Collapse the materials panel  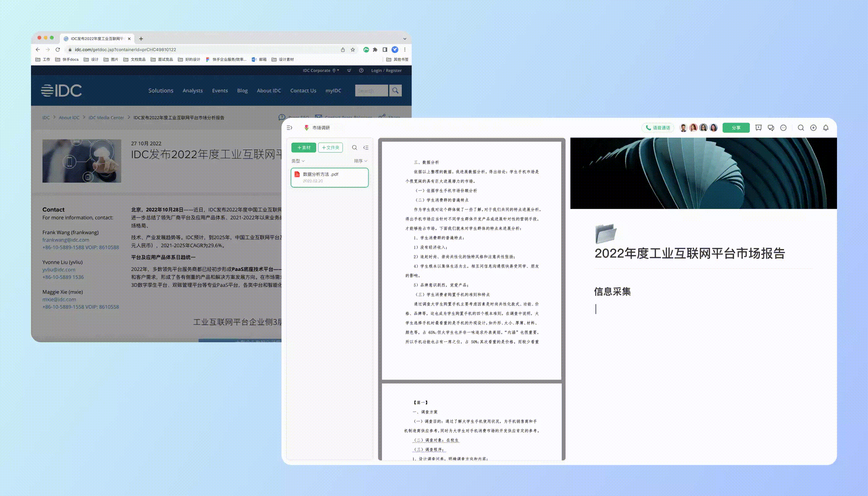tap(366, 148)
